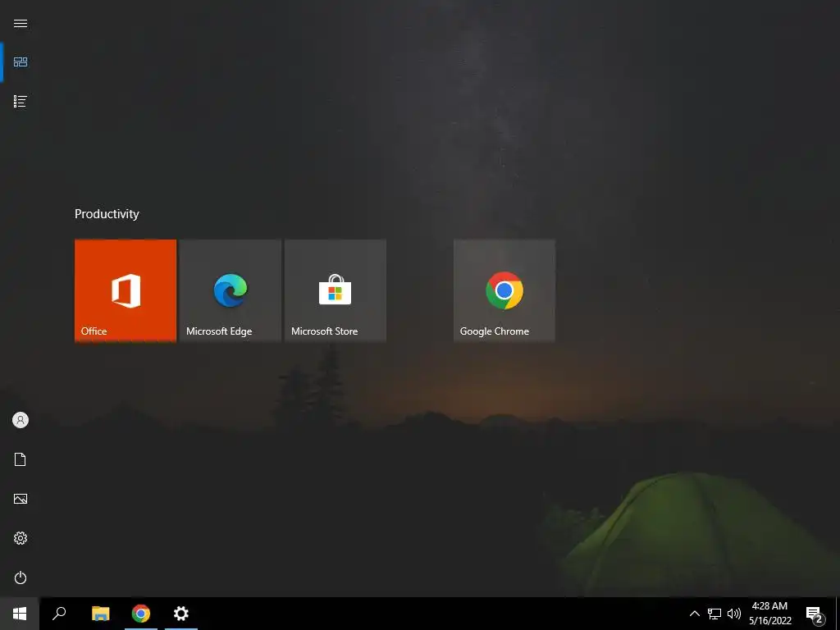Open the volume speaker tray icon
Screen dimensions: 840x630
click(734, 614)
